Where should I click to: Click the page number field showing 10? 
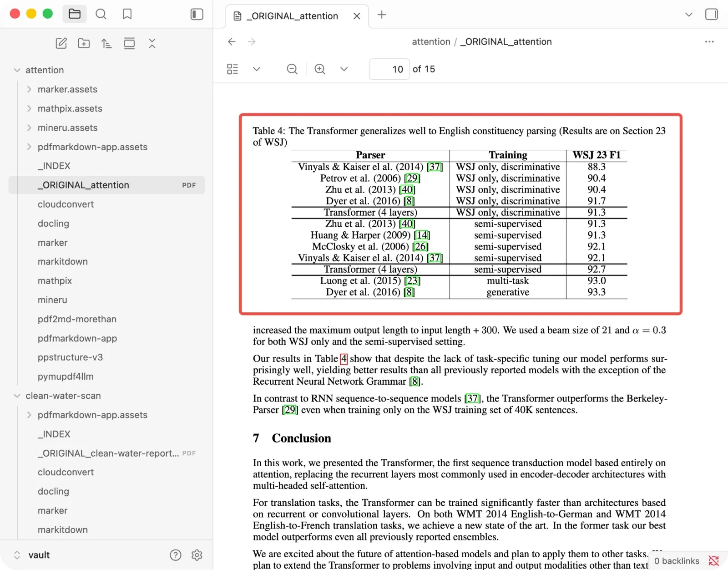(389, 69)
